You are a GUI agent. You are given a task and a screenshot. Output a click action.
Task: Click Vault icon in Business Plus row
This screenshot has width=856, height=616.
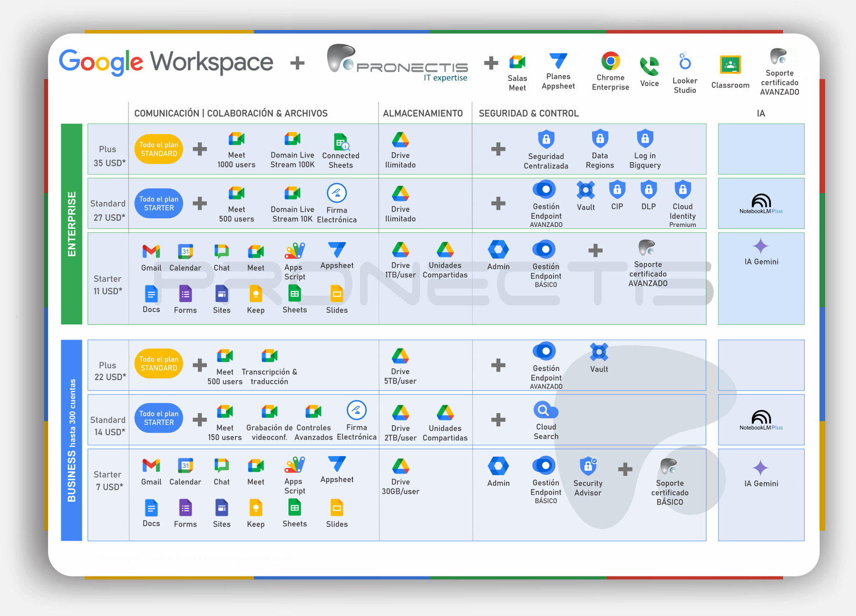click(x=599, y=352)
